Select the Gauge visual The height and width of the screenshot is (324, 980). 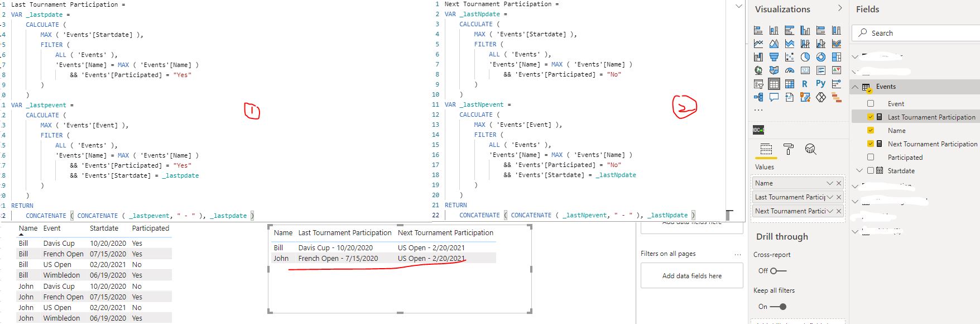[x=789, y=70]
